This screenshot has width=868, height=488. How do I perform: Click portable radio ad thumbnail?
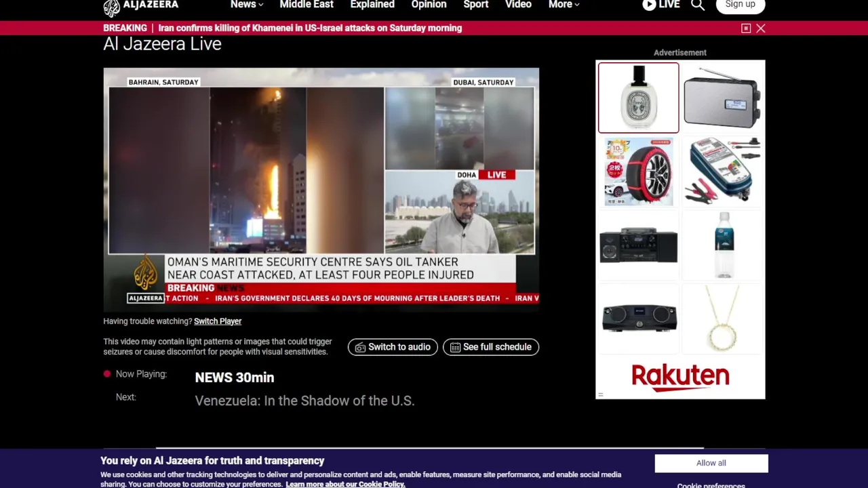[722, 98]
